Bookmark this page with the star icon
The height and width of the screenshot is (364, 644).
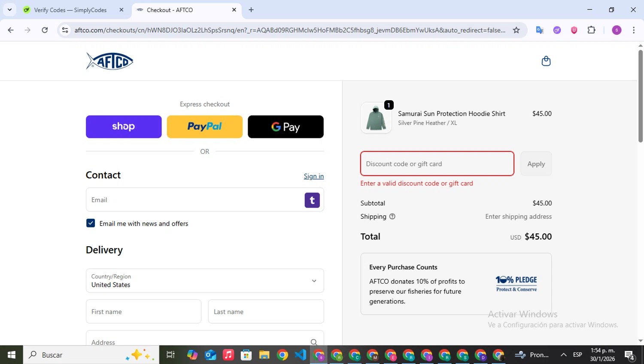click(516, 30)
